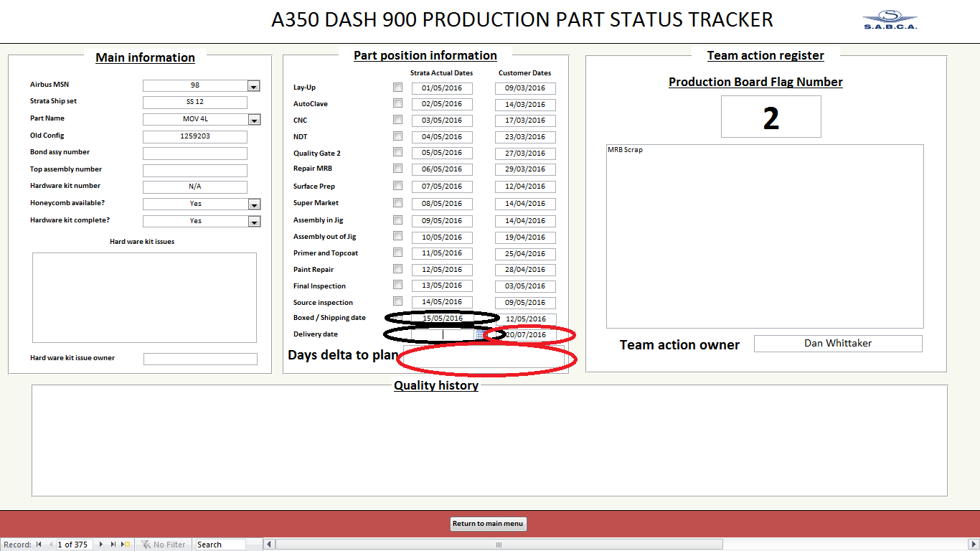Toggle the No Filter button

[x=164, y=545]
